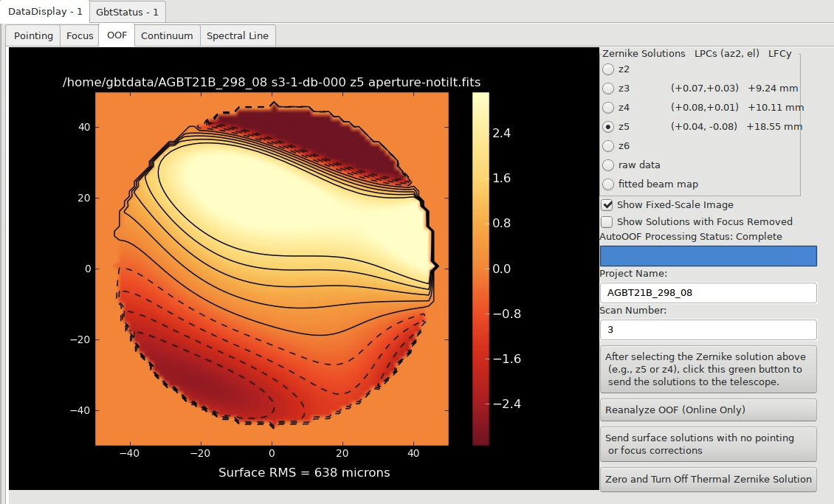Click the 0.0 colorbar tick label
This screenshot has width=834, height=504.
coord(502,269)
